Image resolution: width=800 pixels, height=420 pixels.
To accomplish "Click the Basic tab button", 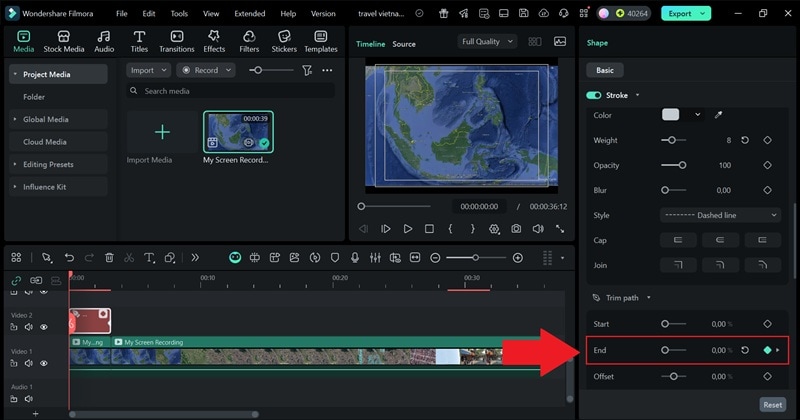I will point(605,70).
